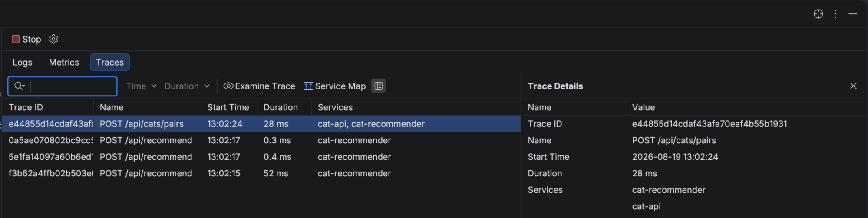Click Examine Trace with eye icon
Image resolution: width=868 pixels, height=218 pixels.
[x=259, y=86]
